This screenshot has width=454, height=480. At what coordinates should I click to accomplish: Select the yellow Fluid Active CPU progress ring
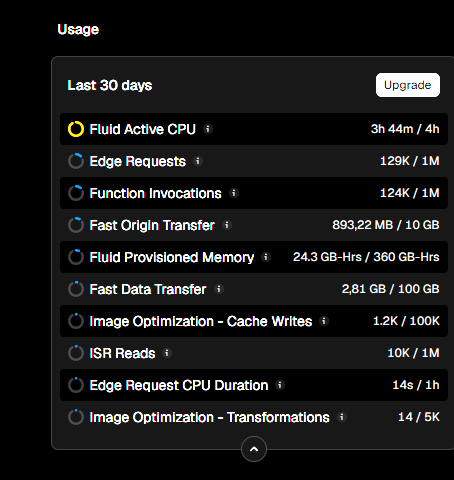76,129
